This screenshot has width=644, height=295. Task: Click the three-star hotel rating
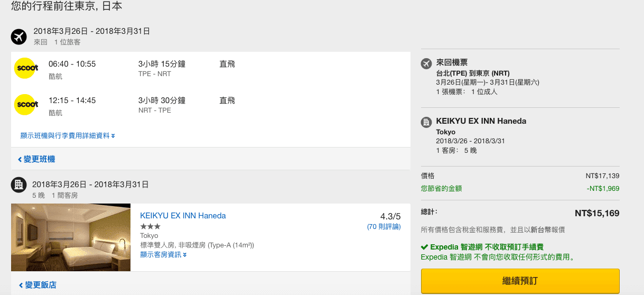click(x=150, y=226)
